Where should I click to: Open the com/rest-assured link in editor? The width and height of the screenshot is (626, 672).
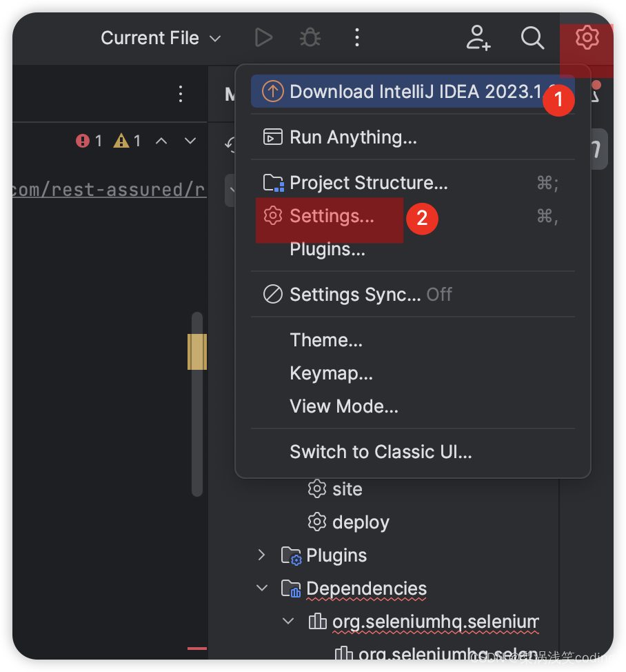109,190
